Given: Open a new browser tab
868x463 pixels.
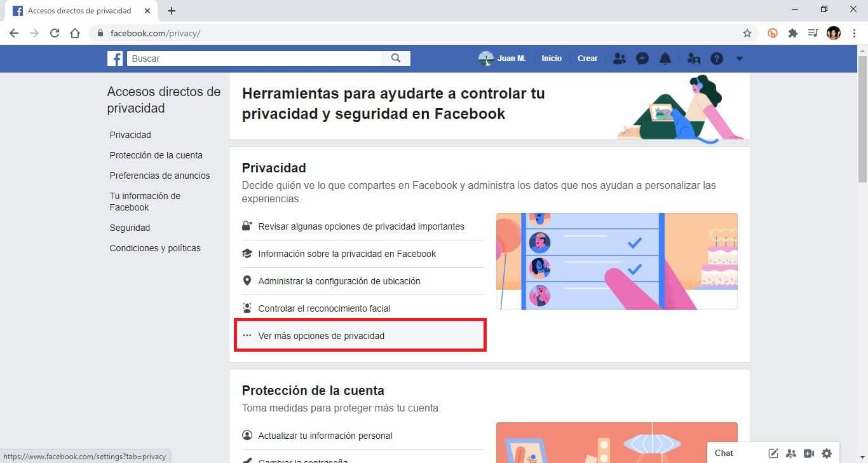Looking at the screenshot, I should tap(172, 11).
